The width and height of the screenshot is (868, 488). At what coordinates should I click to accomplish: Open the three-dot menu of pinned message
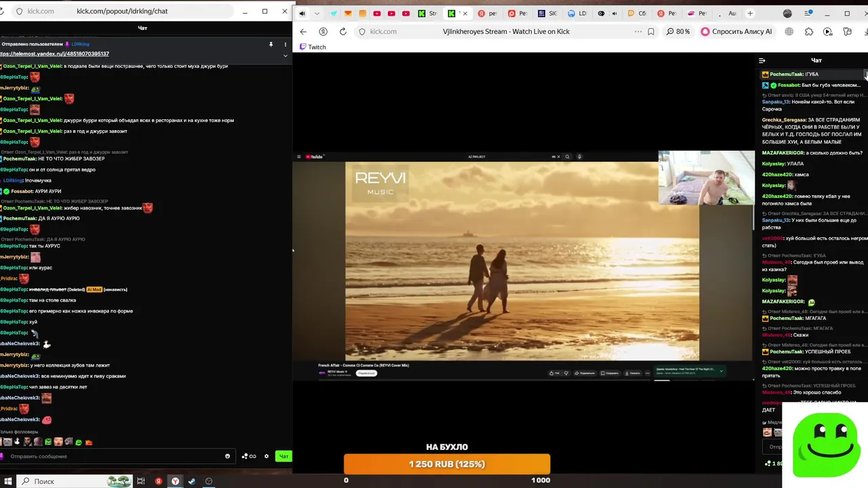point(285,44)
